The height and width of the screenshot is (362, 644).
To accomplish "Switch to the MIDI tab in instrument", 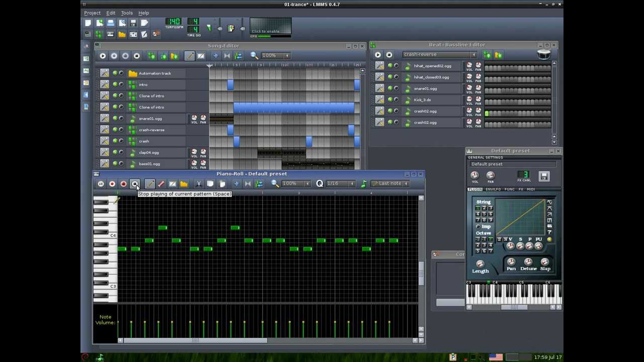I will point(531,190).
